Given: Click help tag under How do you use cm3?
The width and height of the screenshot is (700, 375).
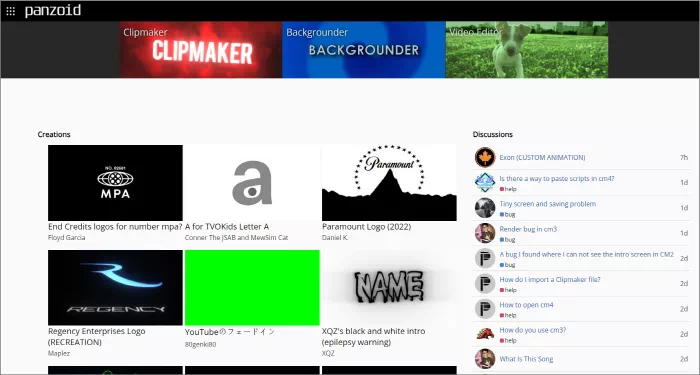Looking at the screenshot, I should coord(508,341).
